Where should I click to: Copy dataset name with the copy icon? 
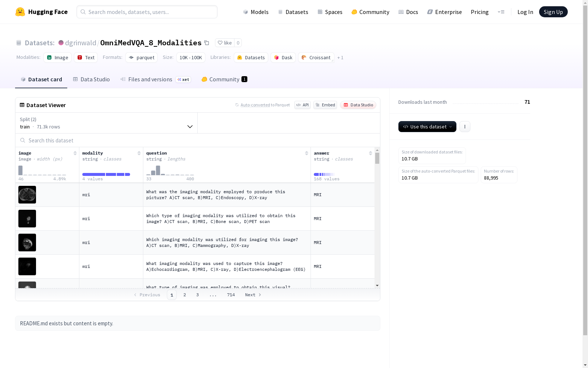pyautogui.click(x=207, y=43)
